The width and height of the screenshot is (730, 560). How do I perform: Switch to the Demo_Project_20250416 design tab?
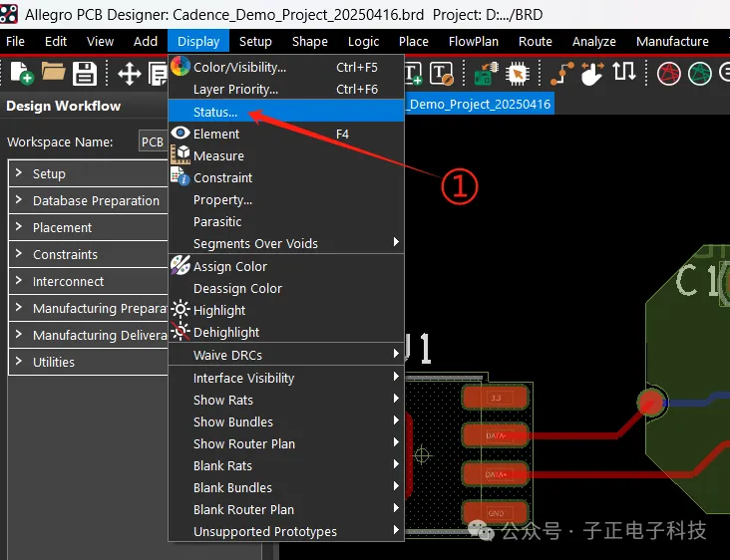point(480,104)
